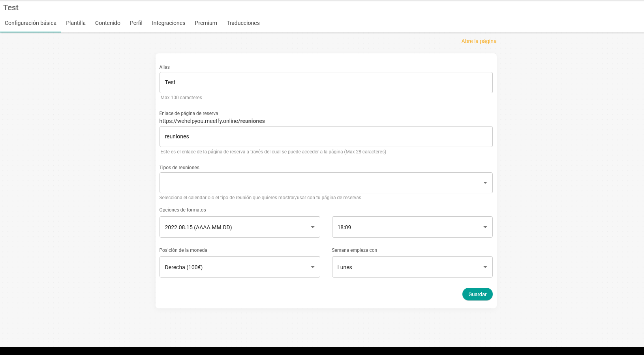Open the Contenido tab
Image resolution: width=644 pixels, height=355 pixels.
pos(108,23)
